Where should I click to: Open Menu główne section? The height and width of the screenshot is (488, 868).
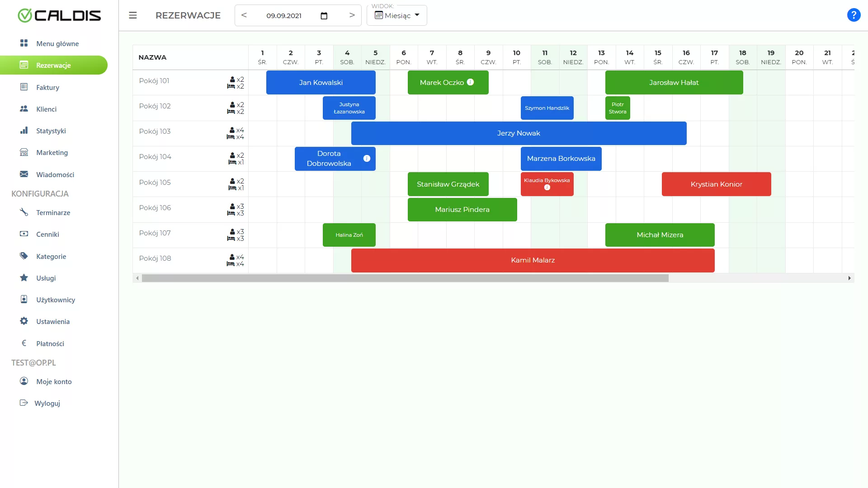[58, 43]
